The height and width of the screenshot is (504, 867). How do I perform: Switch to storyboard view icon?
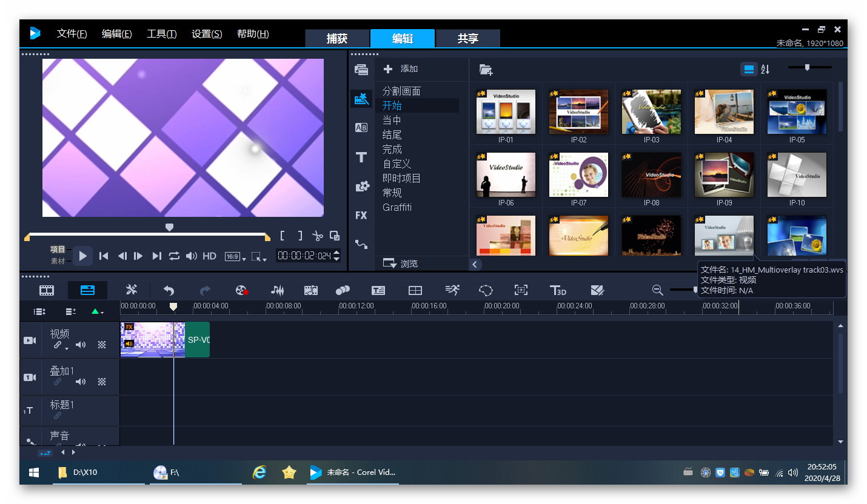click(x=47, y=290)
